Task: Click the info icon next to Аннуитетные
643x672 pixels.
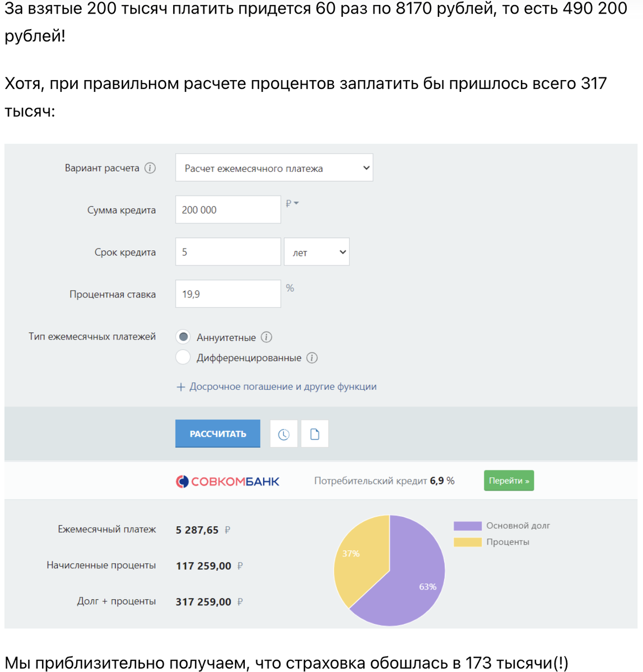Action: (267, 337)
